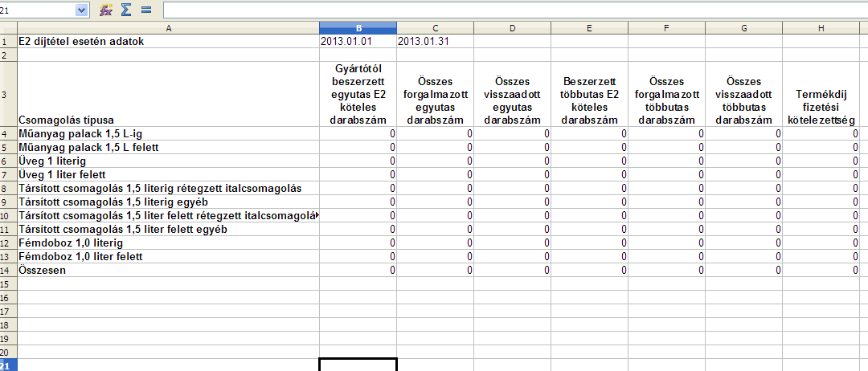Select column B header

[x=358, y=28]
